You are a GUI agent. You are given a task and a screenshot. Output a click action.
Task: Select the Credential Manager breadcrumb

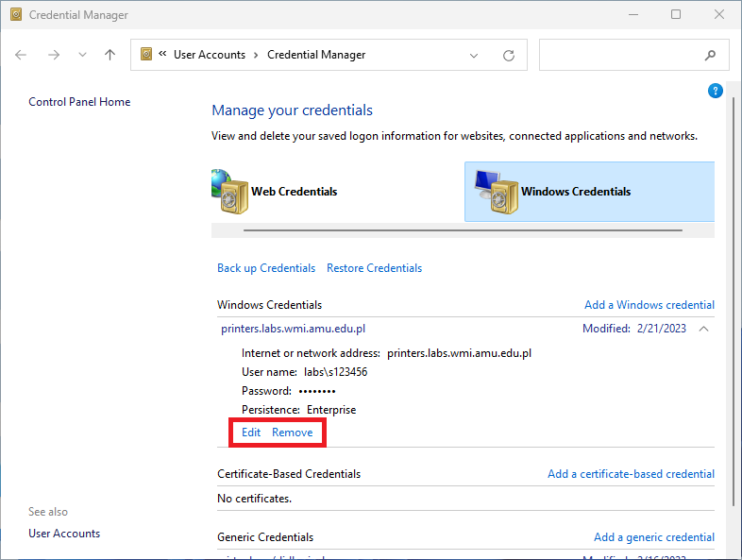click(316, 55)
